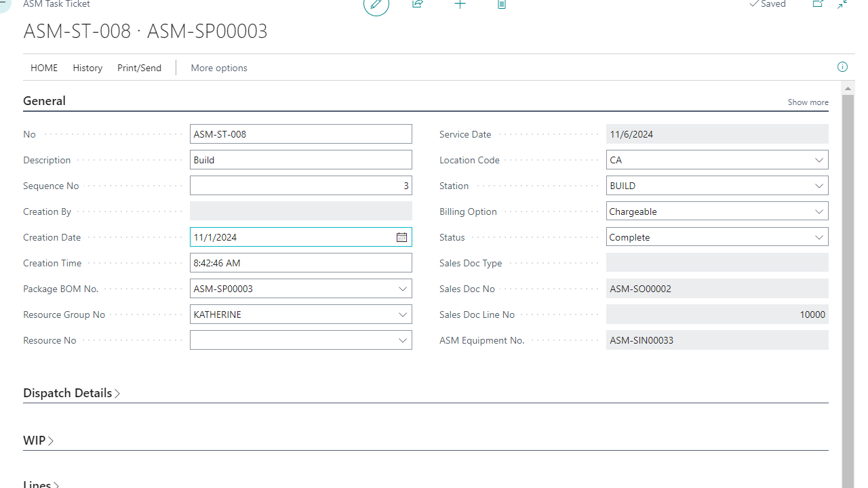Click the collapse page arrows icon
868x488 pixels.
[842, 4]
